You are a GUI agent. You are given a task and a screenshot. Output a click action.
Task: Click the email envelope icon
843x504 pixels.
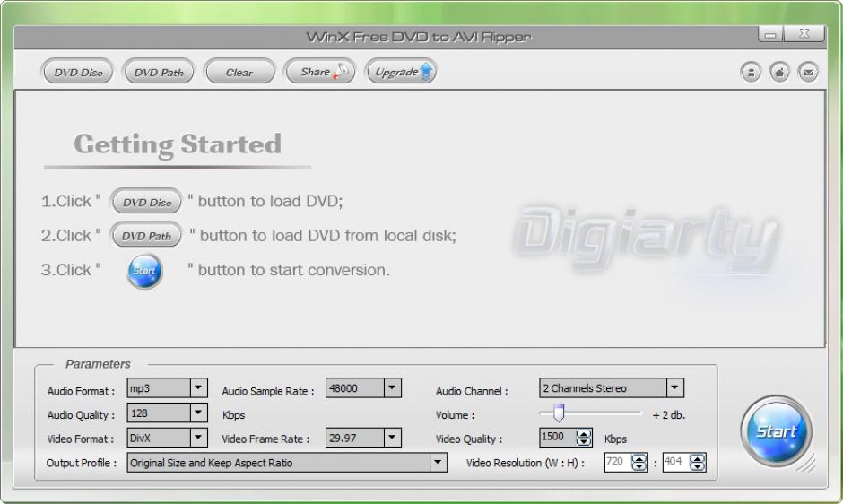pos(807,72)
